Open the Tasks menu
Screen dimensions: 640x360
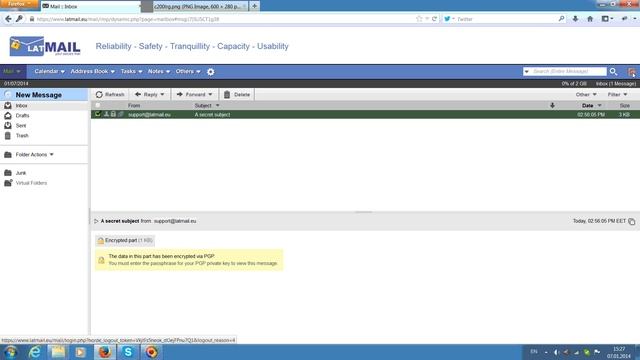131,71
